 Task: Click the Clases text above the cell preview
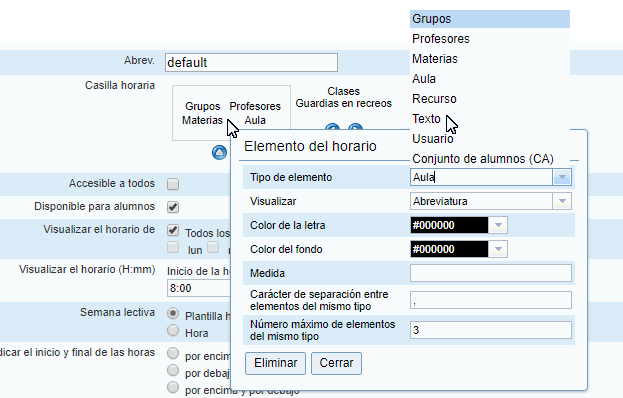pos(344,91)
